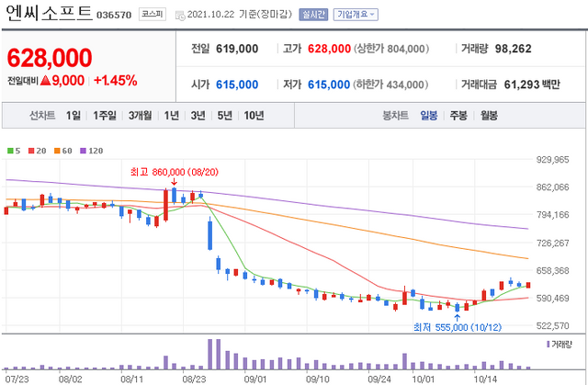This screenshot has width=588, height=385.
Task: Select the 일봉 candlestick chart
Action: tap(429, 116)
